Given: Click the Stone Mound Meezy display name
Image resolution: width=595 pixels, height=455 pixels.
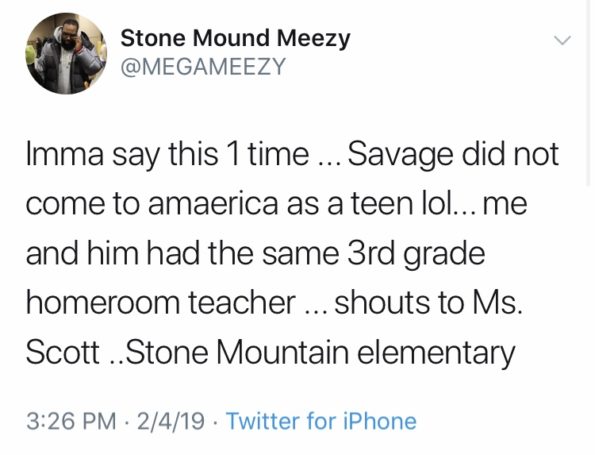Looking at the screenshot, I should point(235,38).
